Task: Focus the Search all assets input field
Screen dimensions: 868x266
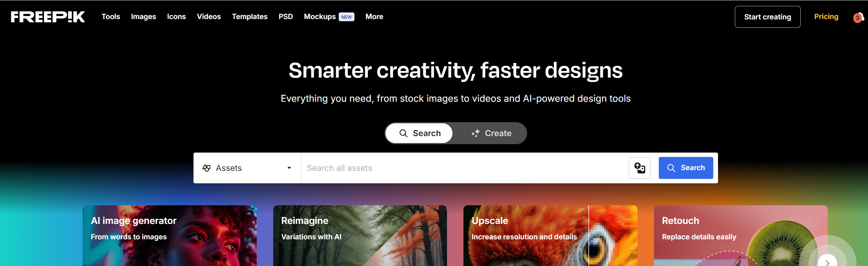Action: 465,168
